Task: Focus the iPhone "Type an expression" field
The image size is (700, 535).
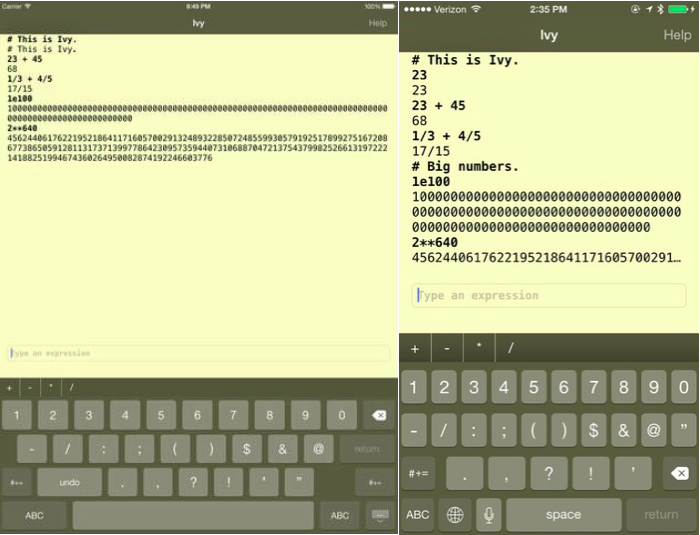Action: pos(548,295)
